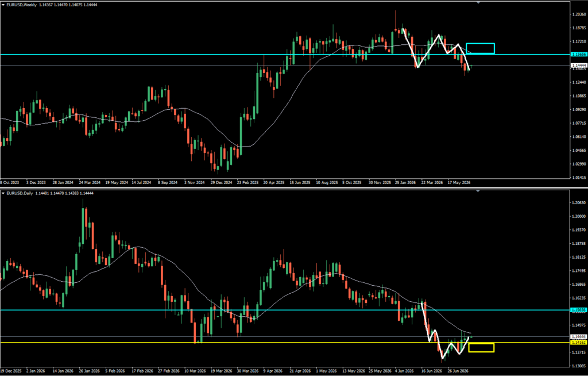588x376 pixels.
Task: Click the 1.18785 price scale label
Action: coord(579,28)
